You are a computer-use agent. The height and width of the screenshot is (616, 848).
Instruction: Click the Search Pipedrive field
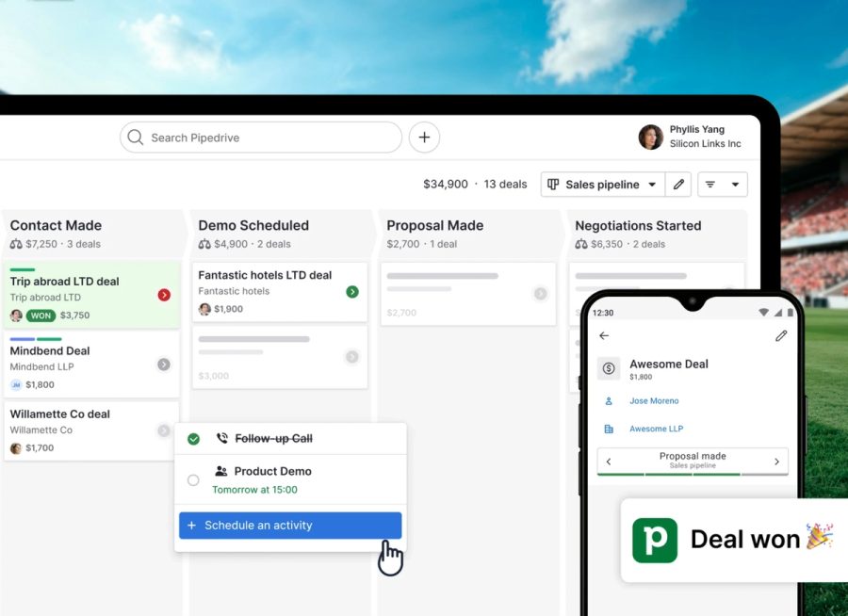pos(261,138)
